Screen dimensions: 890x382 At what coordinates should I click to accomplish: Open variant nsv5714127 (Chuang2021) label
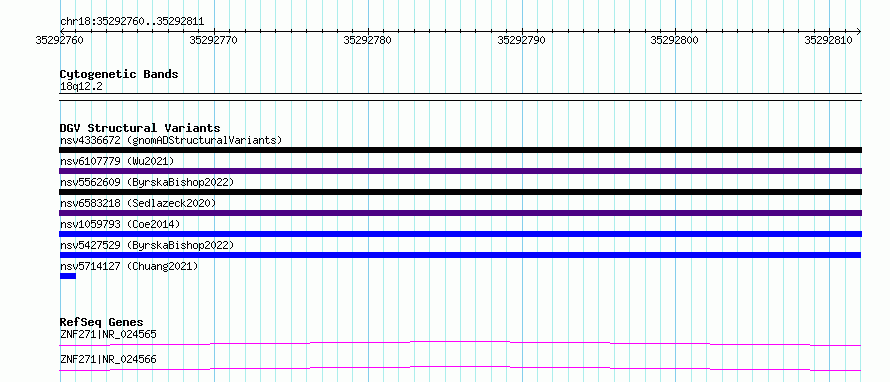(129, 266)
